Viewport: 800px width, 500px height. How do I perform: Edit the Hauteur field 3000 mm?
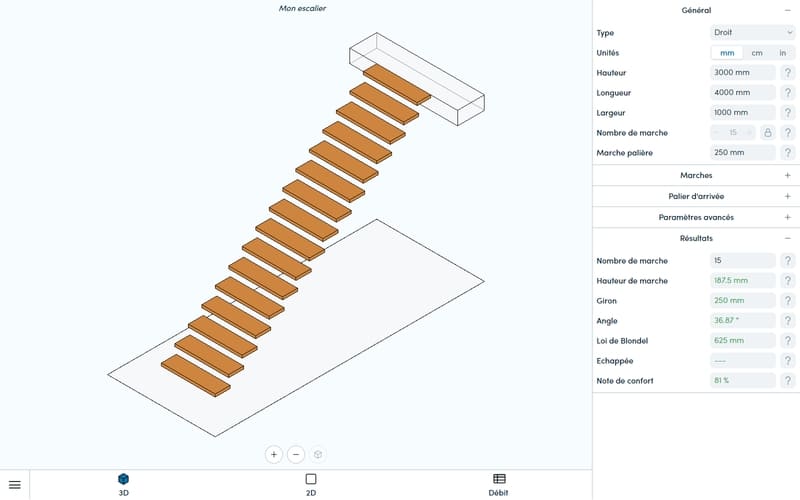tap(743, 72)
